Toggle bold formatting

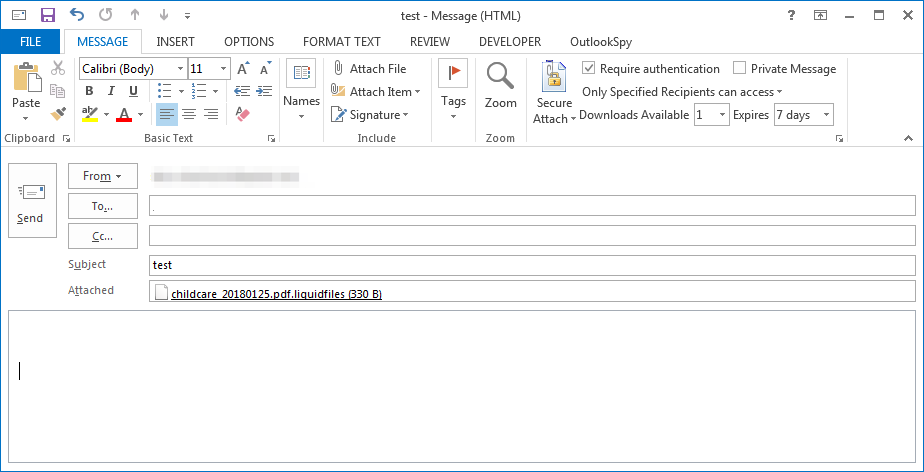[x=89, y=91]
